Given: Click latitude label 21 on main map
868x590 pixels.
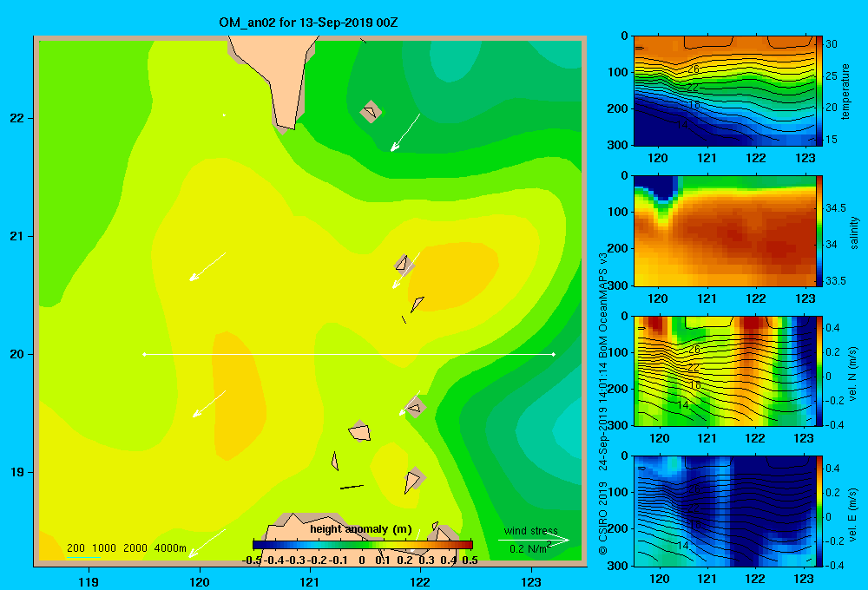Looking at the screenshot, I should [x=17, y=236].
